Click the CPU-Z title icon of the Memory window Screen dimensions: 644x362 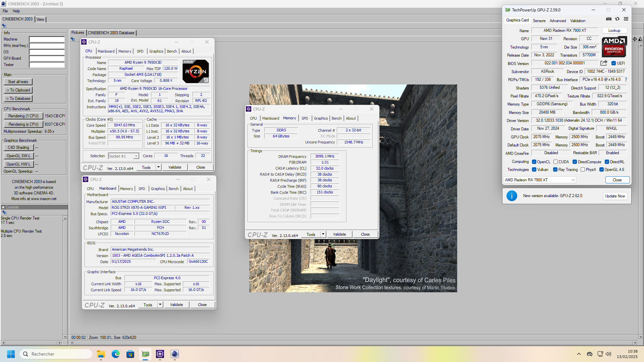[249, 109]
